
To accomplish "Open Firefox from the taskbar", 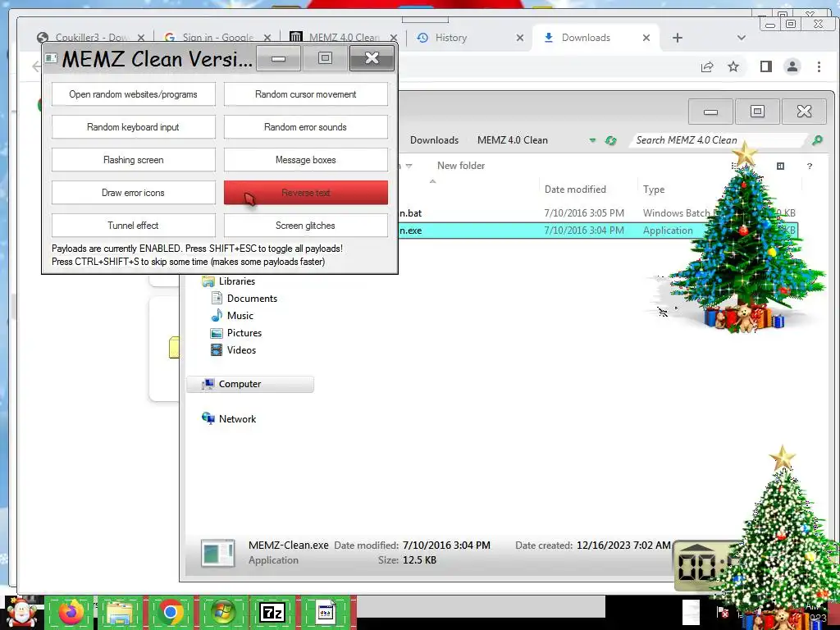I will [71, 612].
